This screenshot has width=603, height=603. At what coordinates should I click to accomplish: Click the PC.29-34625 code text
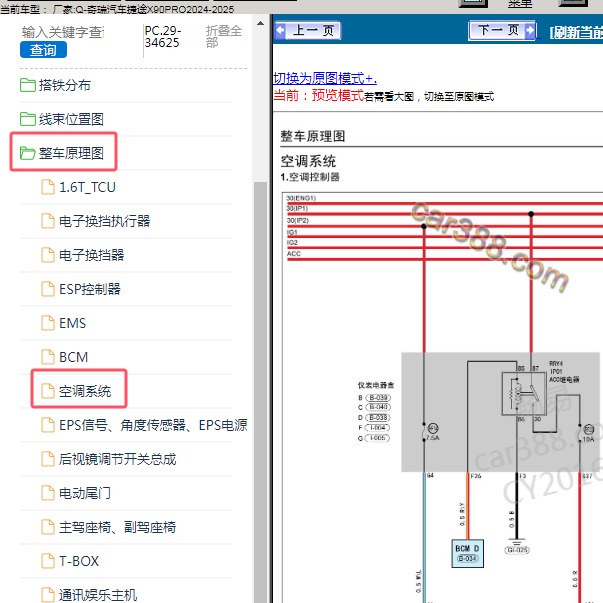tap(163, 37)
